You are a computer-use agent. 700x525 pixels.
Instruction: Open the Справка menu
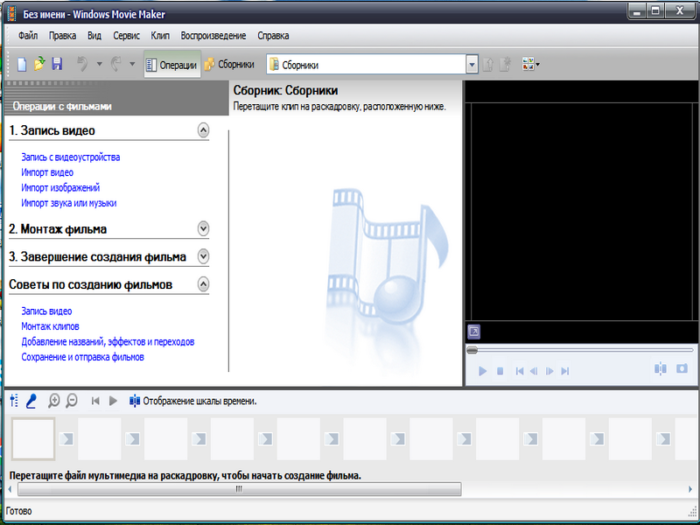point(273,36)
